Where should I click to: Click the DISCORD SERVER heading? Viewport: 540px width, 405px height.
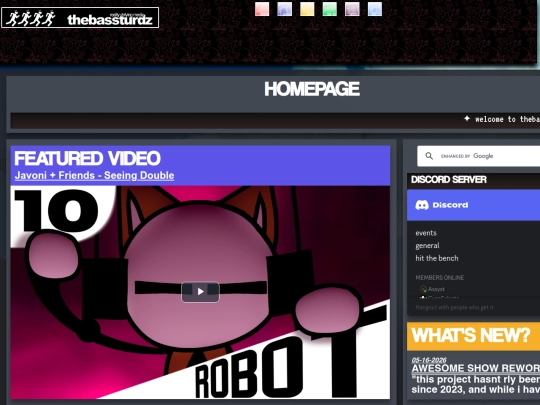(x=449, y=179)
